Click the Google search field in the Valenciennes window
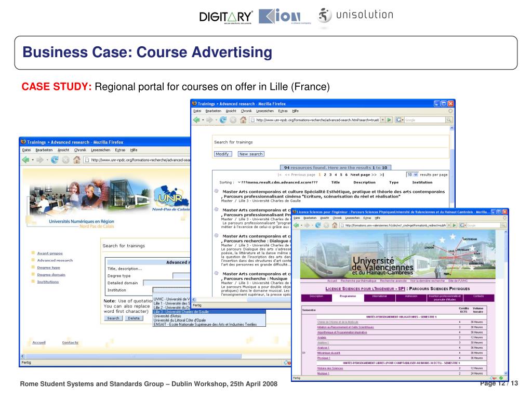The height and width of the screenshot is (399, 532). (x=484, y=225)
